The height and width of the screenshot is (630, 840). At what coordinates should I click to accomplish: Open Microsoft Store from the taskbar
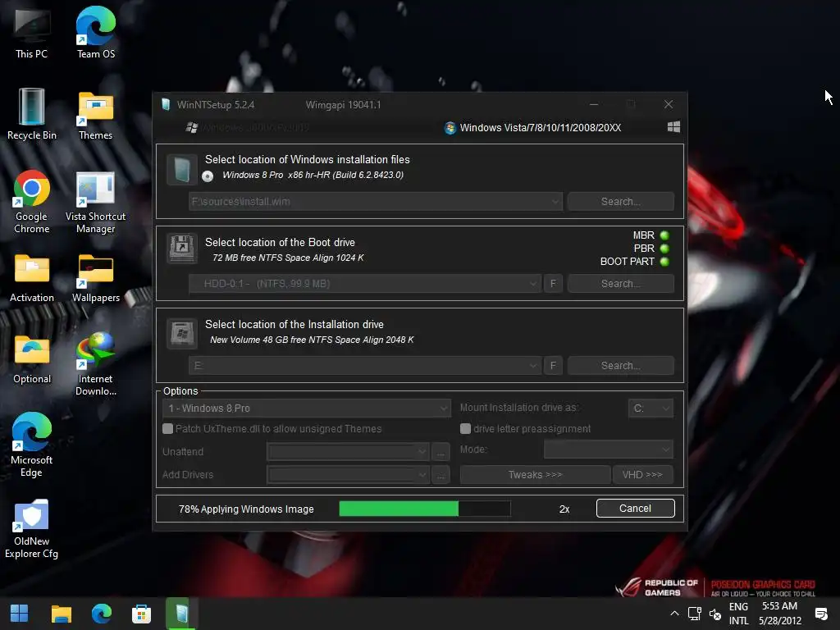point(141,614)
